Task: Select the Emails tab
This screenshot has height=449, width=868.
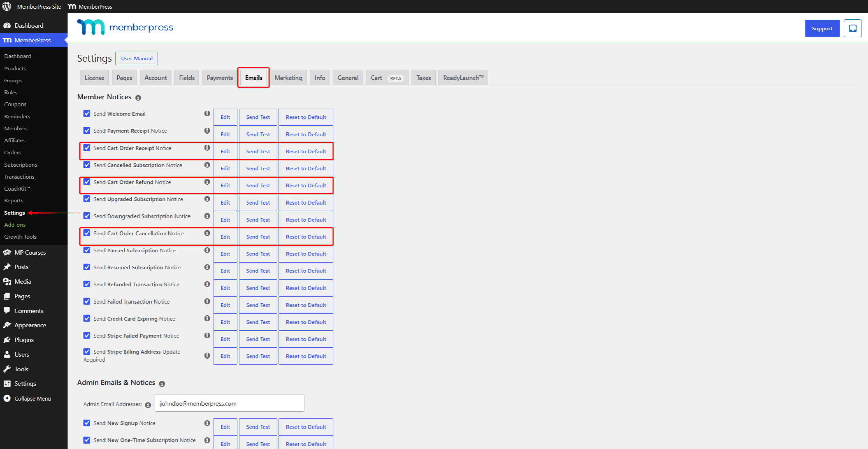Action: (254, 78)
